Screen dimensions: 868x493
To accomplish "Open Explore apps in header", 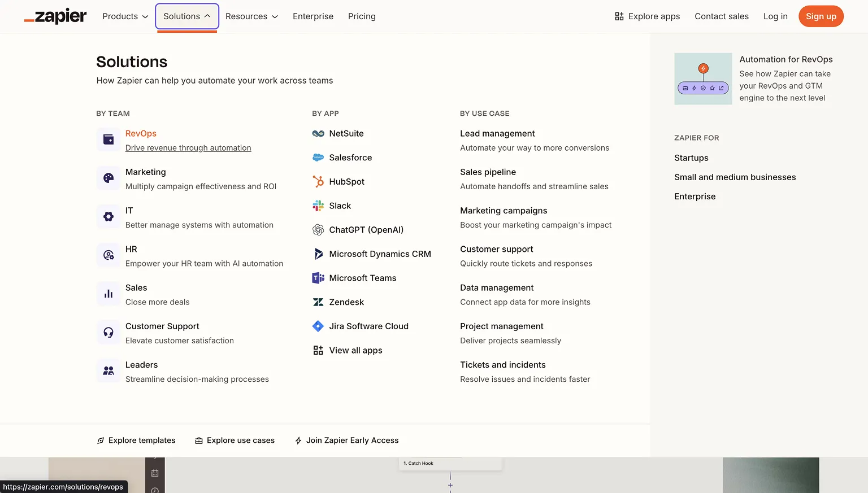I will pyautogui.click(x=648, y=16).
